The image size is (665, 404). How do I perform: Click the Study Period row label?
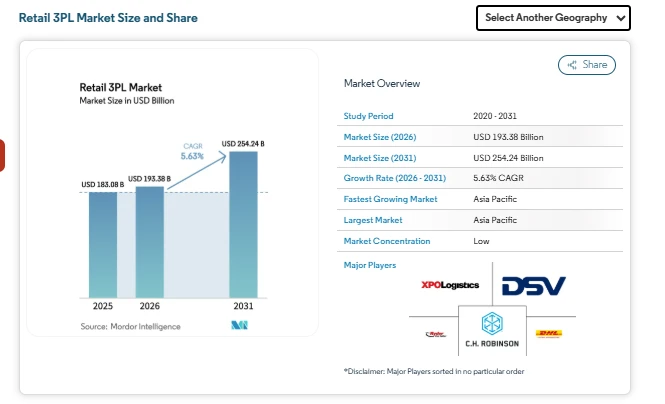(369, 116)
